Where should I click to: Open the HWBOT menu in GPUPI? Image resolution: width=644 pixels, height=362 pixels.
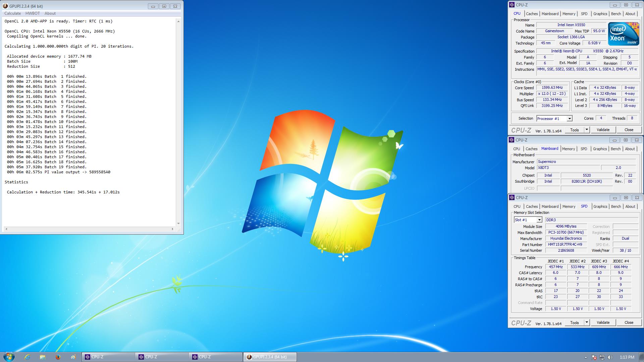click(33, 13)
